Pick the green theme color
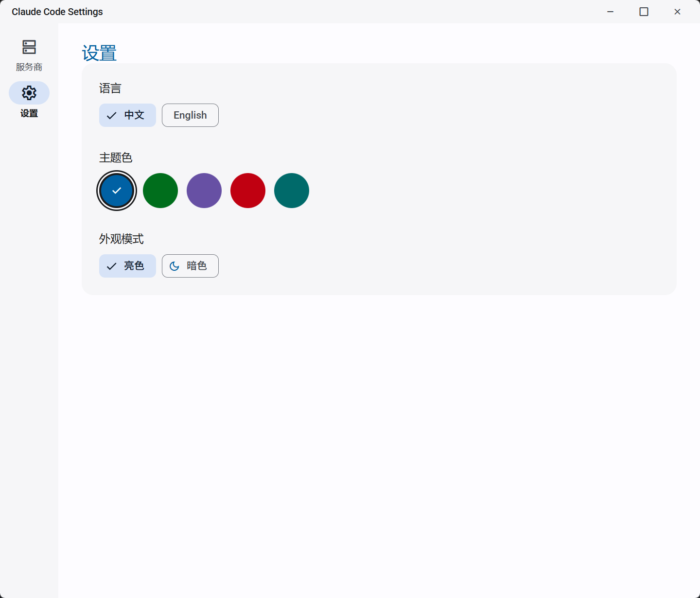Screen dimensions: 700x598 pos(160,191)
